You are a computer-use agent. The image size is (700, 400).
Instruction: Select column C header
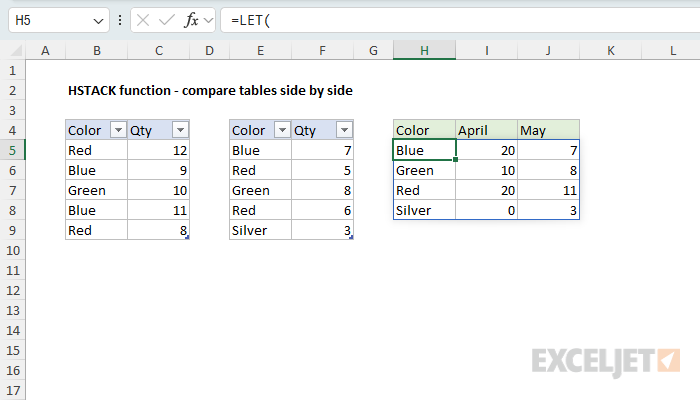pos(158,50)
